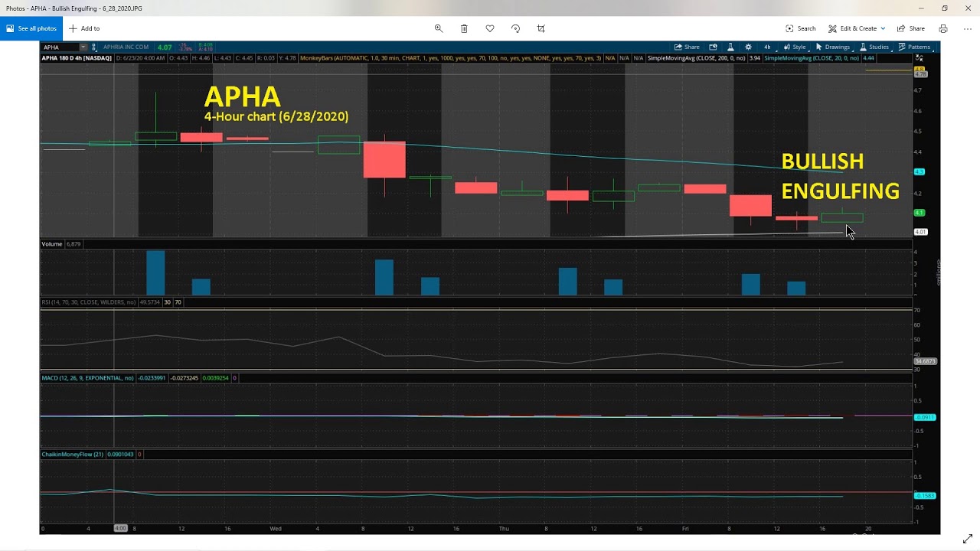Viewport: 980px width, 551px height.
Task: Open the Patterns menu
Action: click(x=914, y=47)
